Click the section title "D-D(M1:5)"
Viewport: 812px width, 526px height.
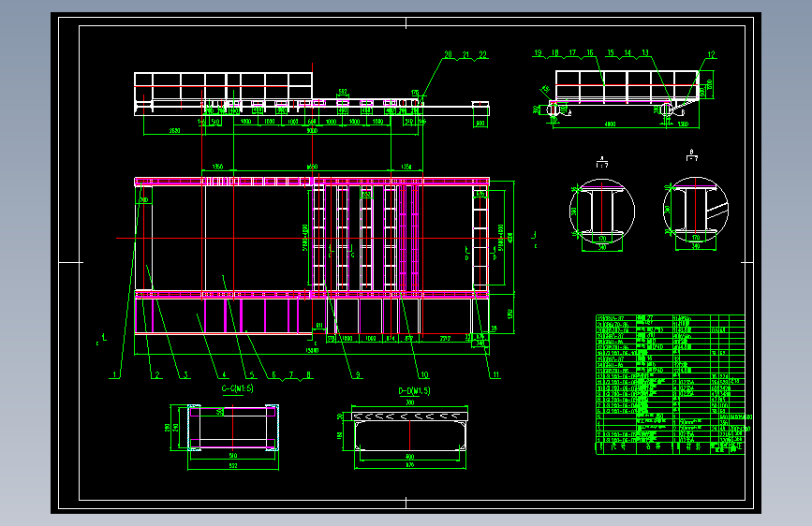(414, 391)
